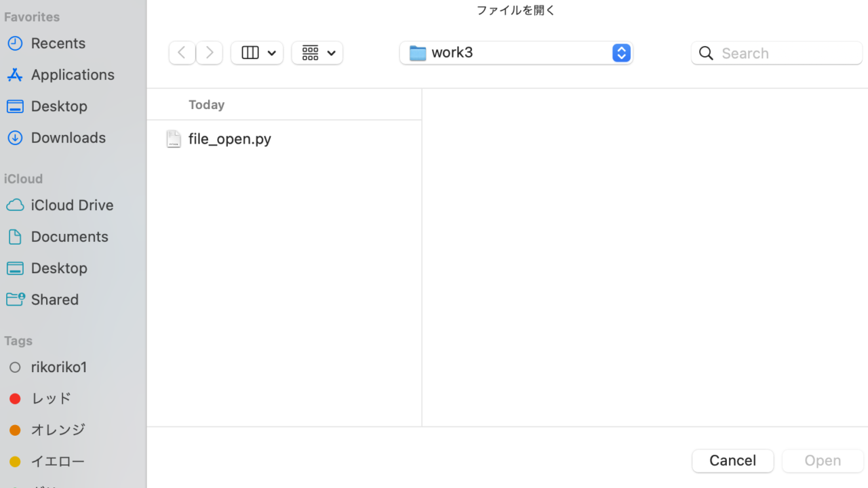The width and height of the screenshot is (868, 488).
Task: Select the file_open.py file
Action: [x=229, y=139]
